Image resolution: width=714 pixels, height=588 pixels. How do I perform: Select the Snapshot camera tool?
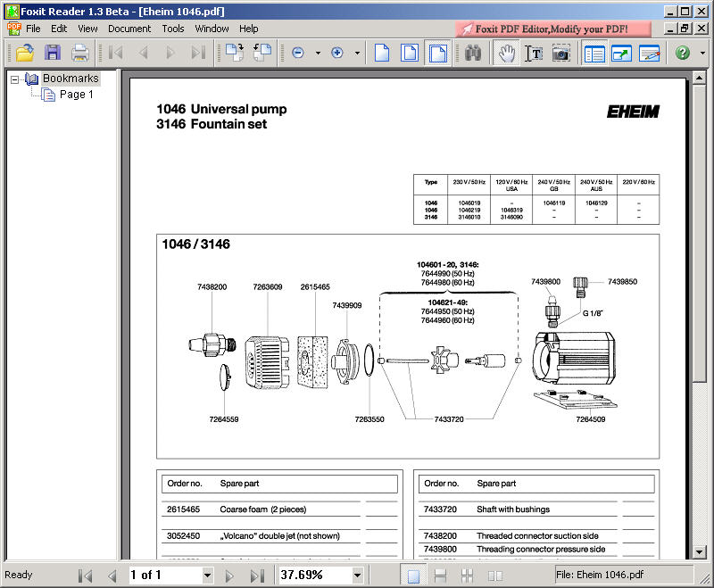pyautogui.click(x=561, y=53)
